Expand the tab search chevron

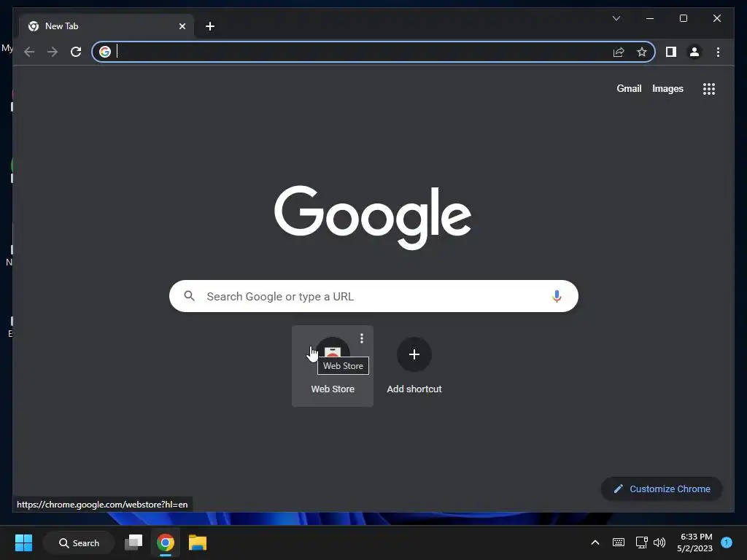(616, 18)
